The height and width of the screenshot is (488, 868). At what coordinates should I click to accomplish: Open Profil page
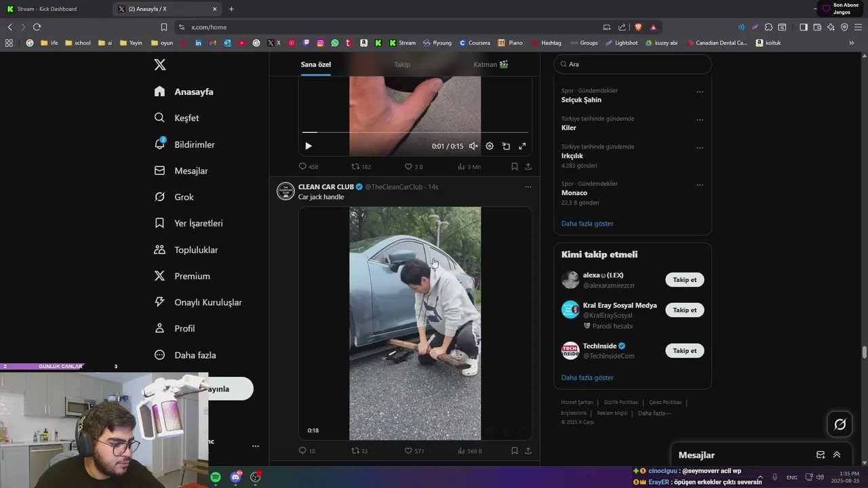(174, 329)
